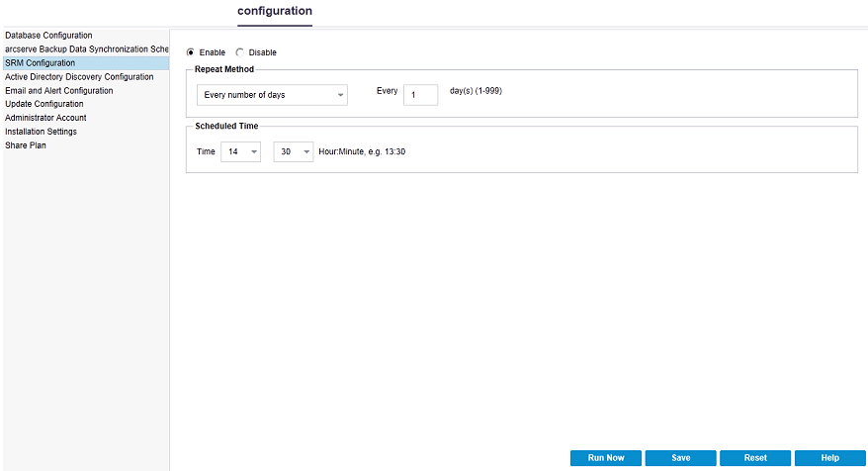Open arcserve Backup Data Synchronization Schedule
Viewport: 868px width, 471px height.
[86, 48]
